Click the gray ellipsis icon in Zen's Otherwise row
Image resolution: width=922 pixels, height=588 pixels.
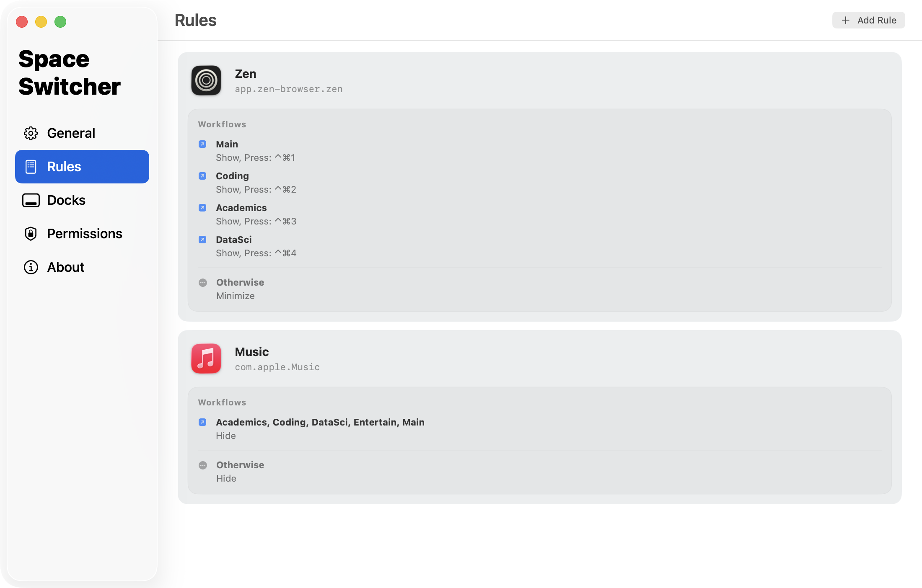(x=203, y=283)
